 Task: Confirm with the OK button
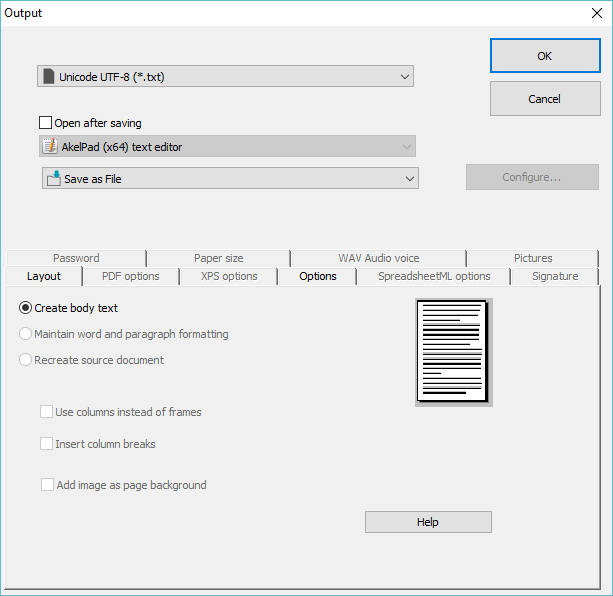[545, 55]
